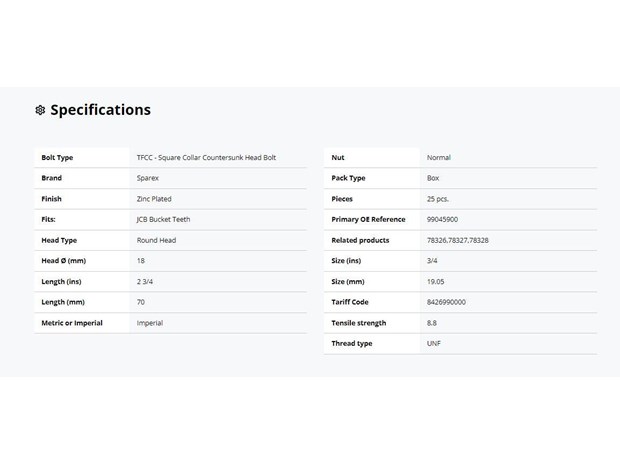The image size is (620, 465).
Task: Click the Length (mm) value 70
Action: click(141, 302)
